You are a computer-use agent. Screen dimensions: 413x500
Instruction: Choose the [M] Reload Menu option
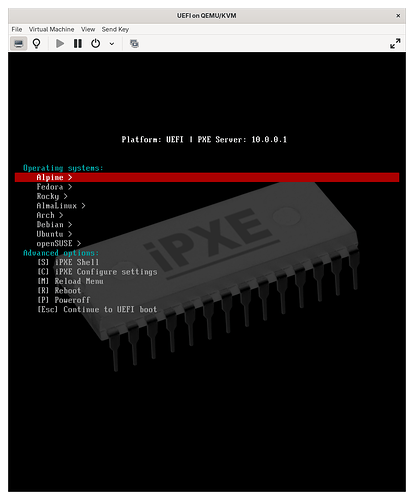coord(70,281)
